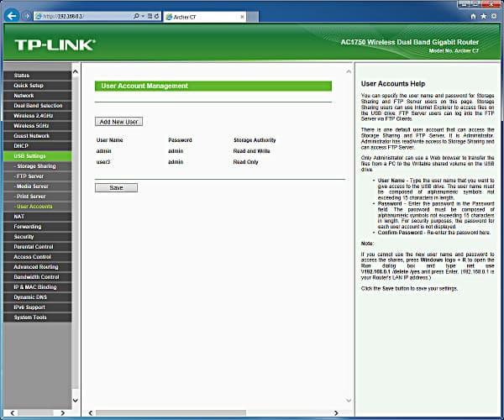Open Wireless 5GHz menu item
504x420 pixels.
[x=38, y=126]
